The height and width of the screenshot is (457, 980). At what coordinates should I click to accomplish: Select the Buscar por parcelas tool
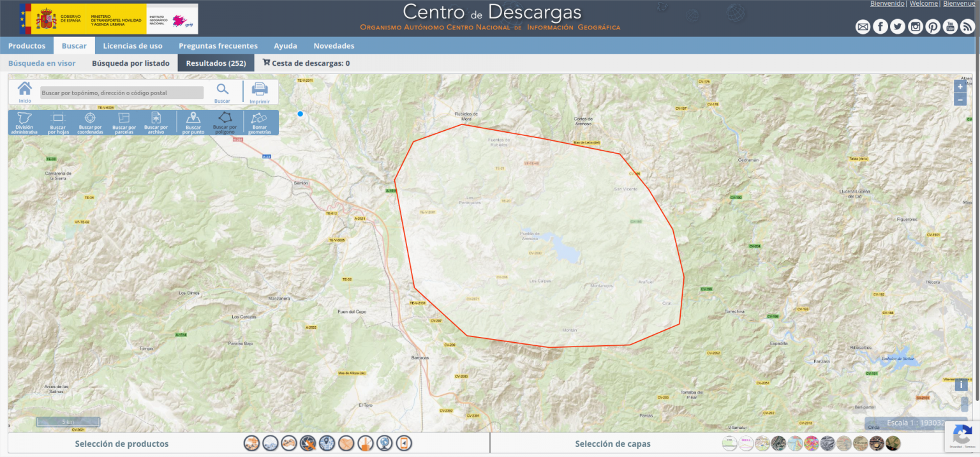tap(124, 122)
